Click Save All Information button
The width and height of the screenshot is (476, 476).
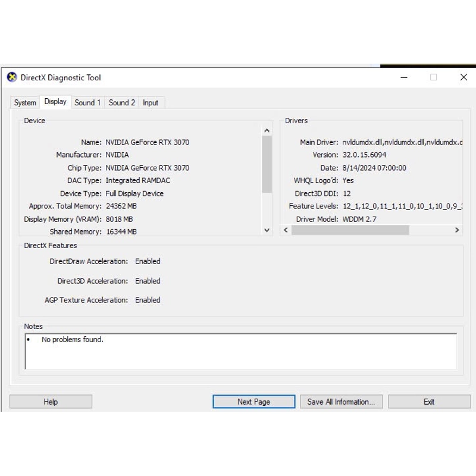[341, 402]
